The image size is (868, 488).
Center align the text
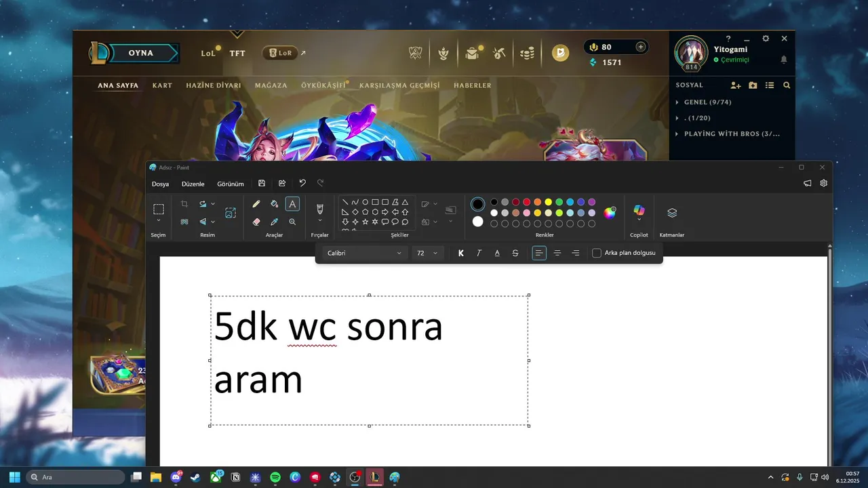coord(557,253)
